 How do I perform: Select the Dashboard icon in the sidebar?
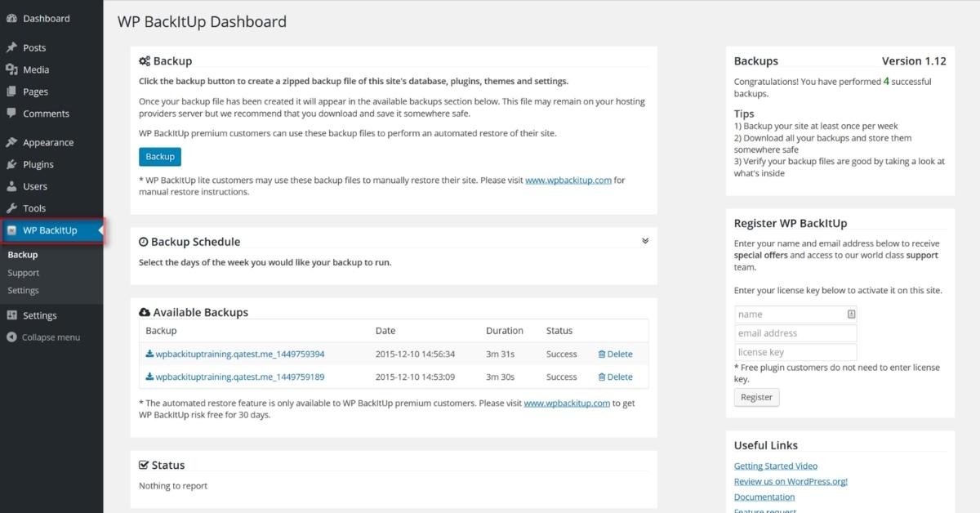point(11,17)
